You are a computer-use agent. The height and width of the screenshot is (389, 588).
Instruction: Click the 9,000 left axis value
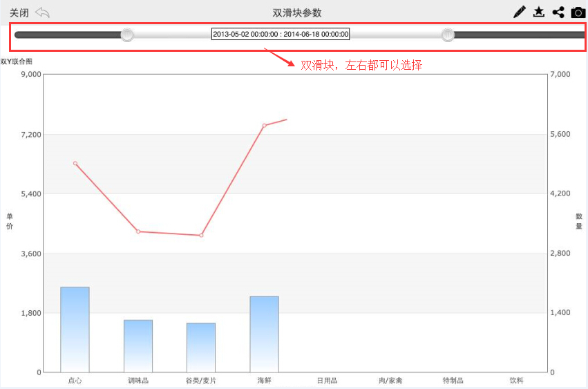(31, 74)
